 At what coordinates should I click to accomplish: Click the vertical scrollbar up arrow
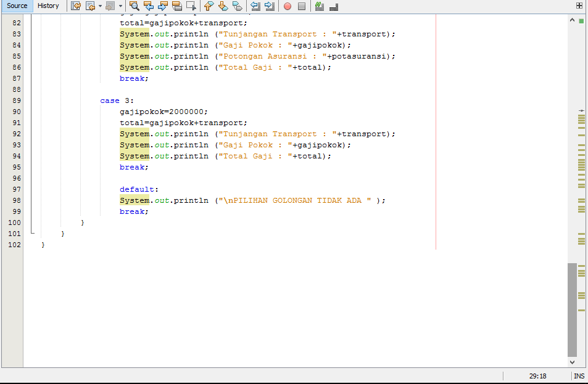pos(572,20)
